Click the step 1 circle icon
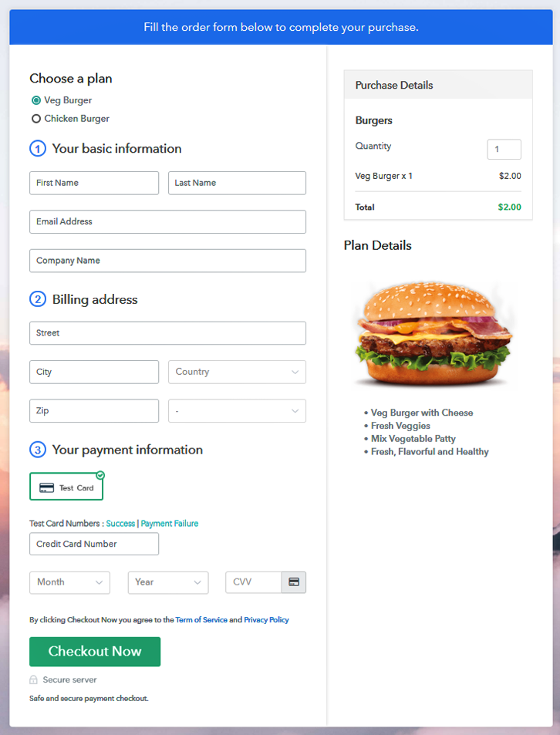The image size is (560, 735). [38, 149]
